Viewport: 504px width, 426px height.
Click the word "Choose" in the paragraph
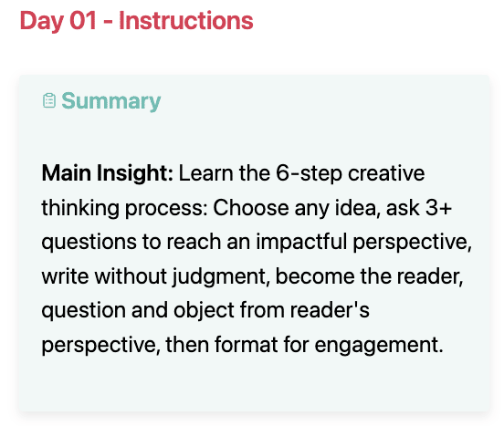[251, 208]
